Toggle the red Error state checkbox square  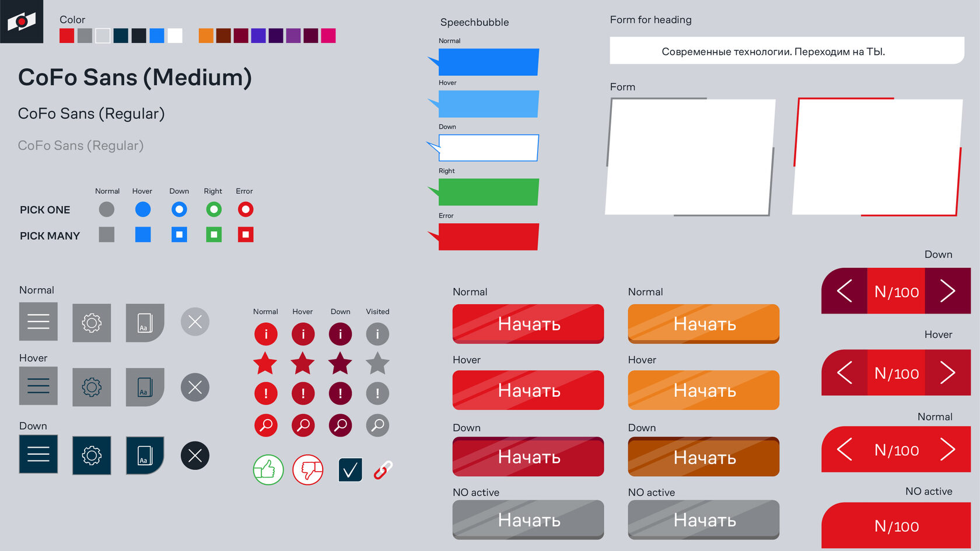pyautogui.click(x=246, y=235)
